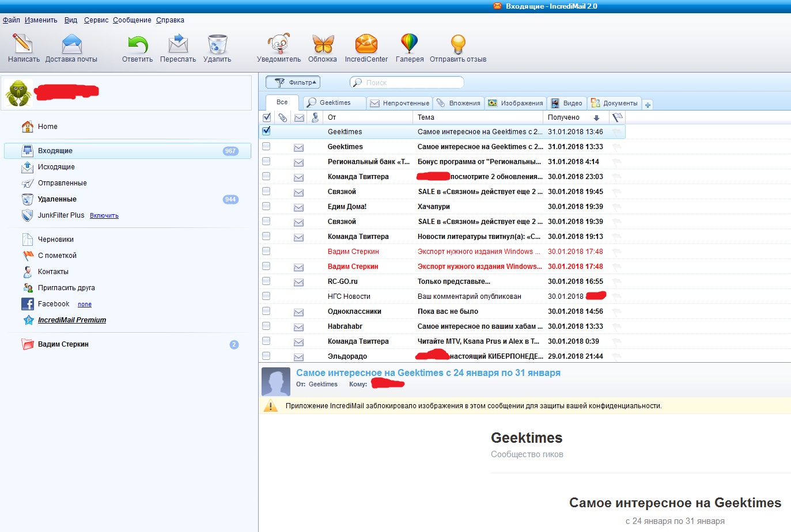Click the contact person column header icon
Image resolution: width=791 pixels, height=532 pixels.
pyautogui.click(x=315, y=117)
